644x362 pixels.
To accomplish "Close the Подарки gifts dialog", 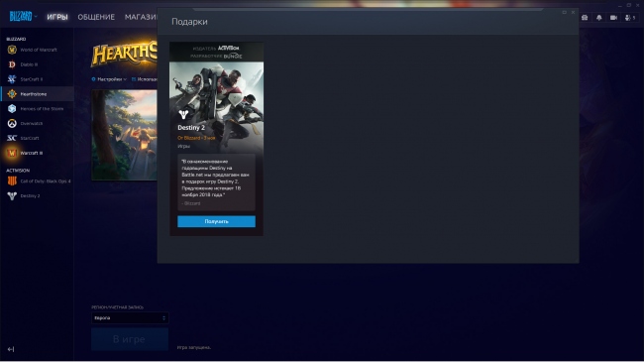I will [x=573, y=12].
